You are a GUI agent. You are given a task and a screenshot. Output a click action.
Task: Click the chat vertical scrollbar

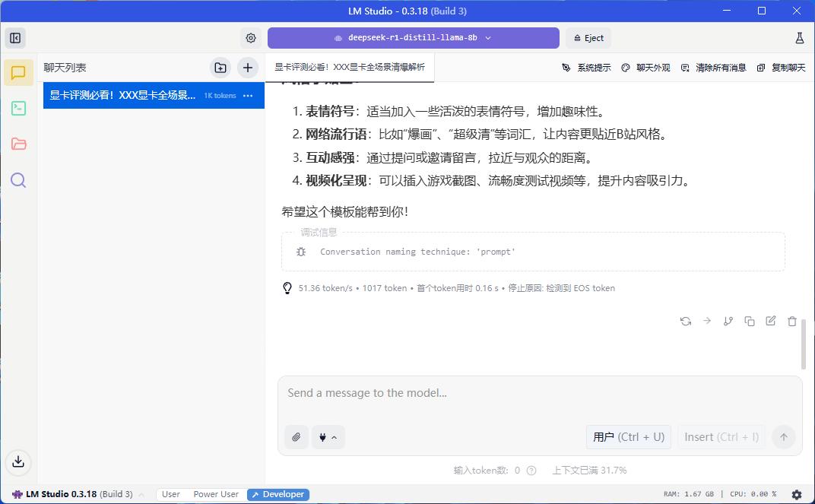(x=804, y=344)
